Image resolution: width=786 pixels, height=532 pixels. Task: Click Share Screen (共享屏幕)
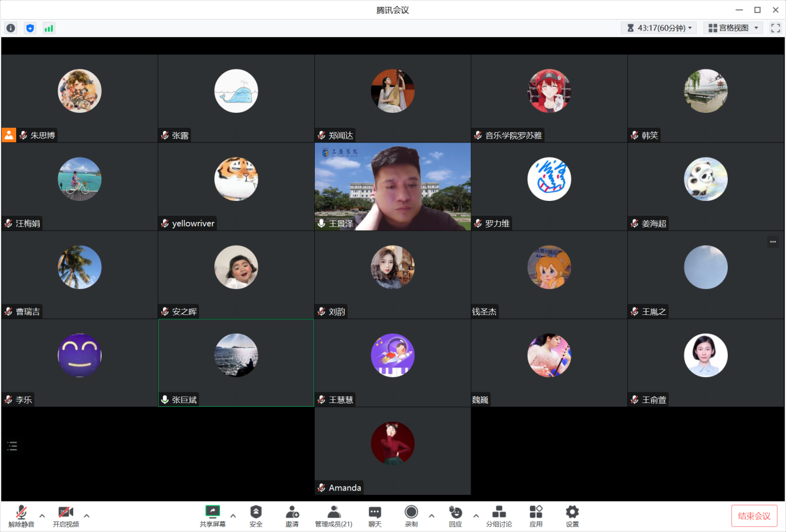pyautogui.click(x=213, y=515)
